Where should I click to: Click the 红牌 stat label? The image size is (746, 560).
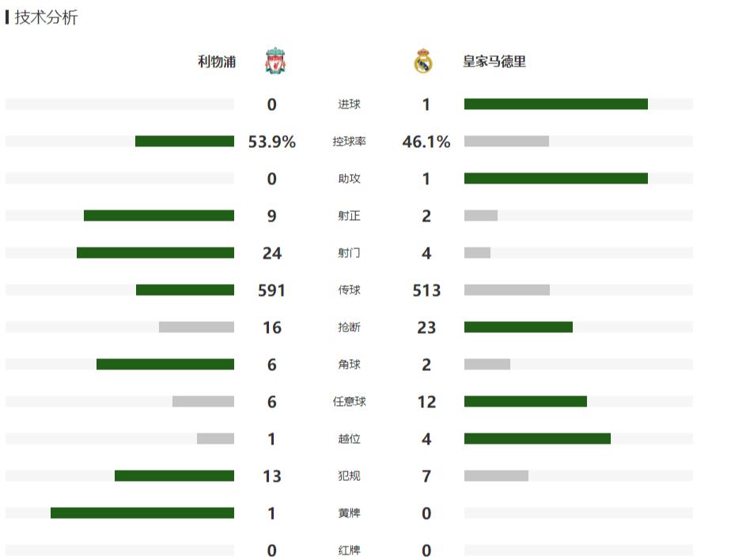(x=349, y=550)
